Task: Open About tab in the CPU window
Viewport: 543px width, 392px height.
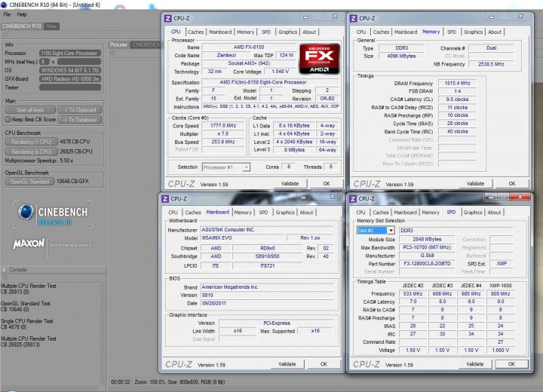Action: 309,32
